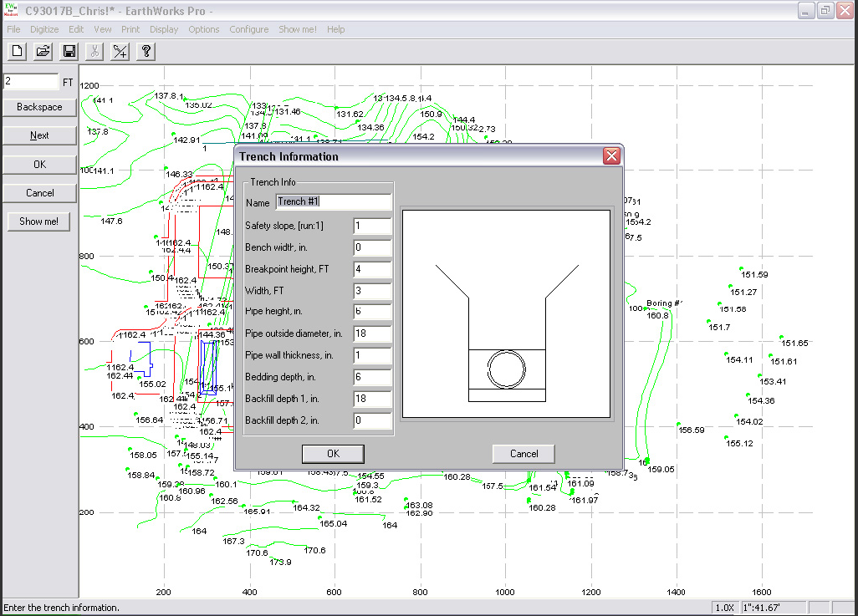Click the EarthWorks Pro title bar app icon
Screen dimensions: 858x616
tap(11, 9)
